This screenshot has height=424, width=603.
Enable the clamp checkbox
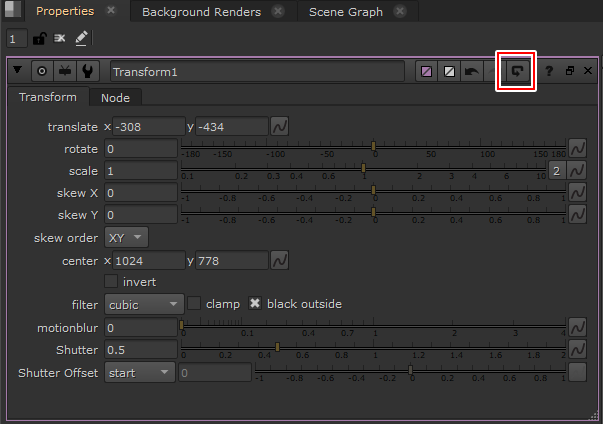pos(195,304)
